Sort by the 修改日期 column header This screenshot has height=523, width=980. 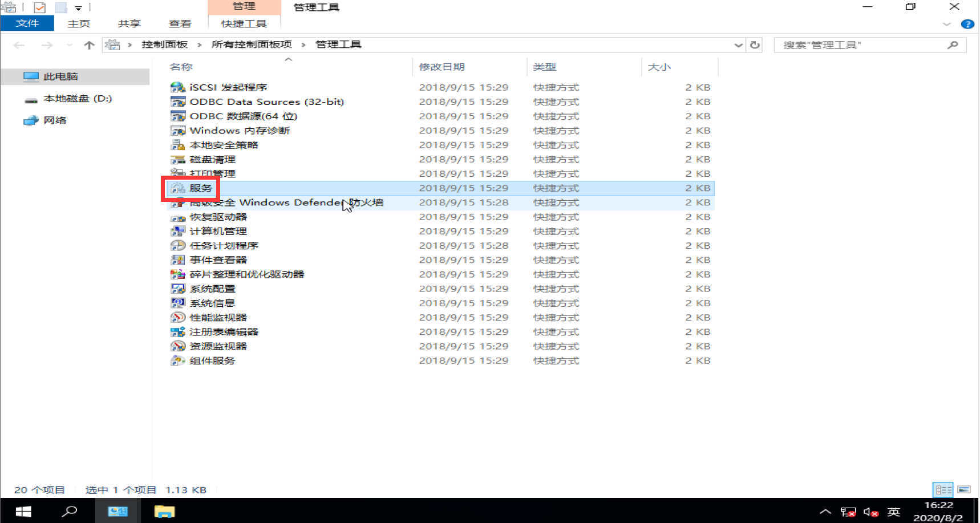[442, 67]
